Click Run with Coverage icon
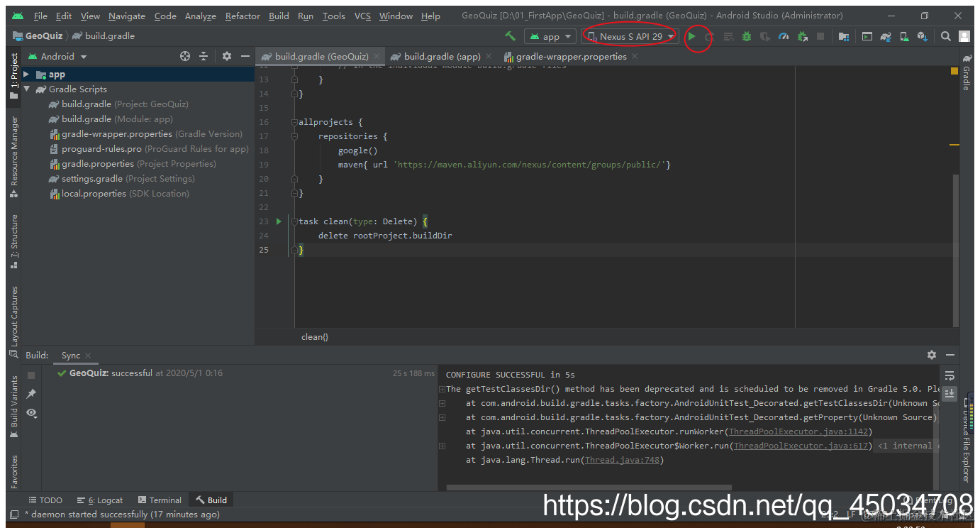 (765, 36)
